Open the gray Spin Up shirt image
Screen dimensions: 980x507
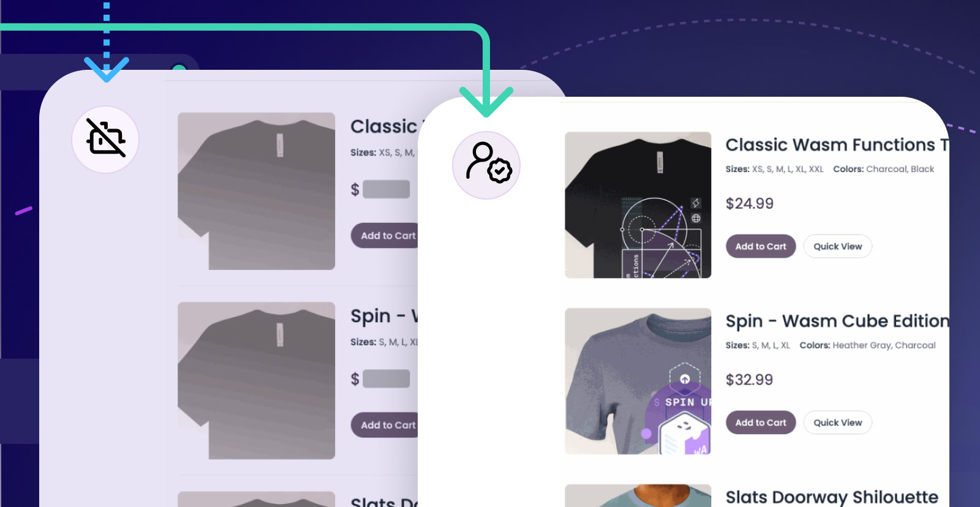click(638, 381)
